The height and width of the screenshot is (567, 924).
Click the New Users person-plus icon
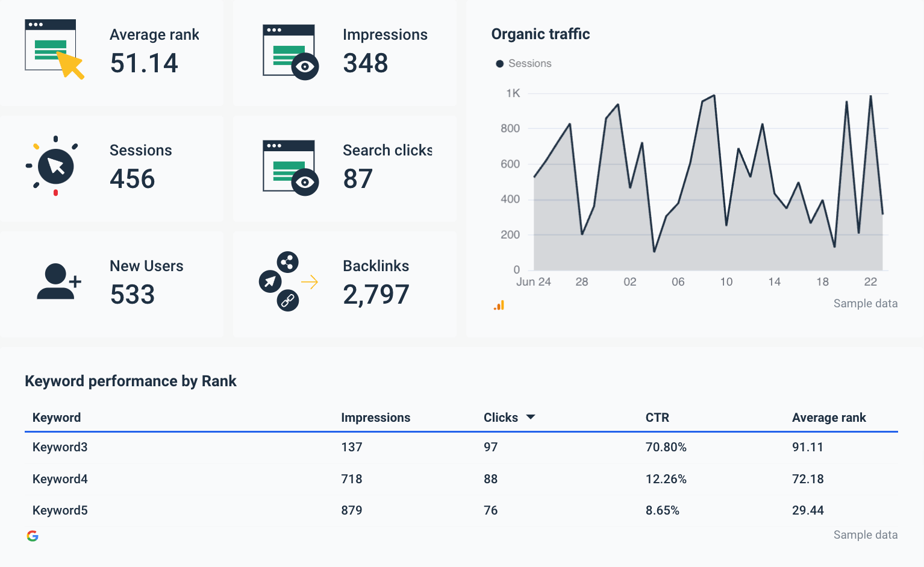click(59, 281)
